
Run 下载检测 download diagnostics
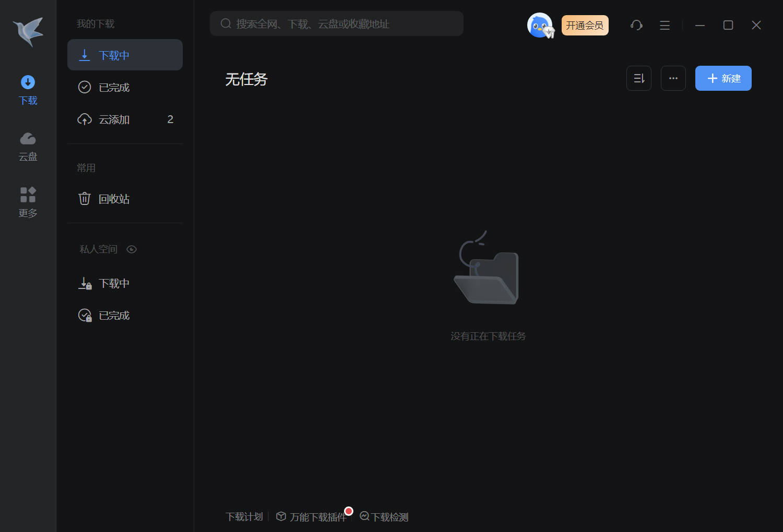click(x=389, y=517)
